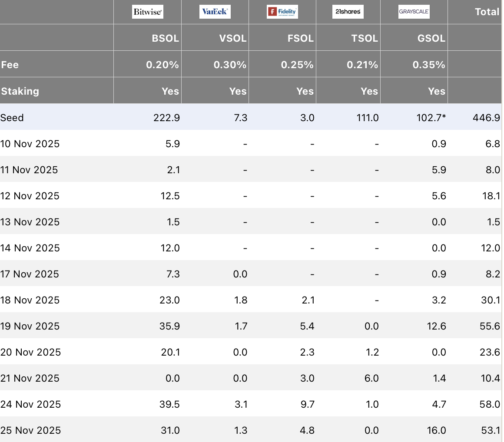Select the VSOL ticker header

click(233, 38)
